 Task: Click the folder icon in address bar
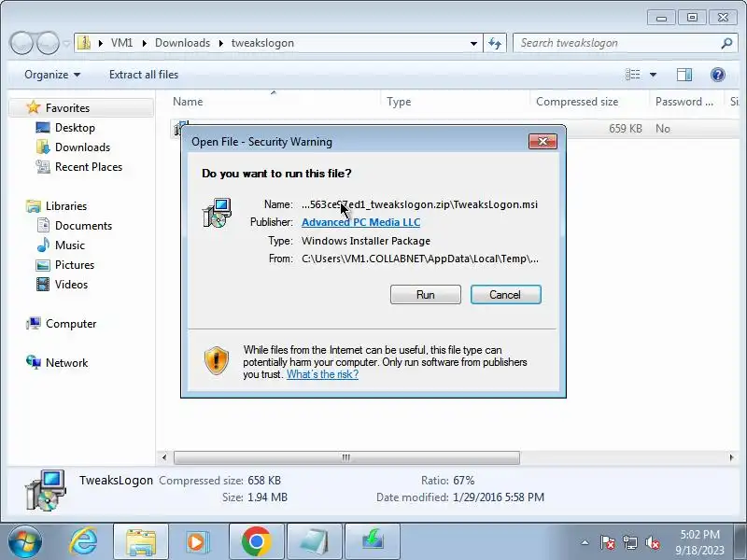click(84, 43)
